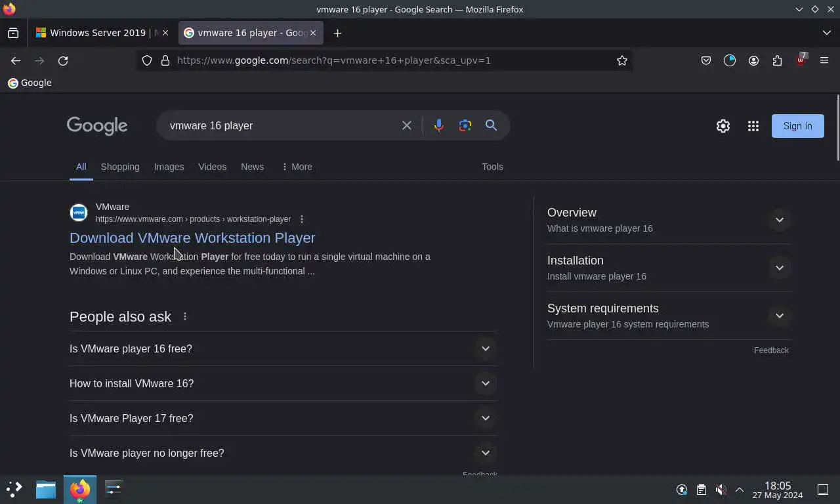The width and height of the screenshot is (840, 504).
Task: Open Google quick settings gear
Action: click(x=723, y=126)
